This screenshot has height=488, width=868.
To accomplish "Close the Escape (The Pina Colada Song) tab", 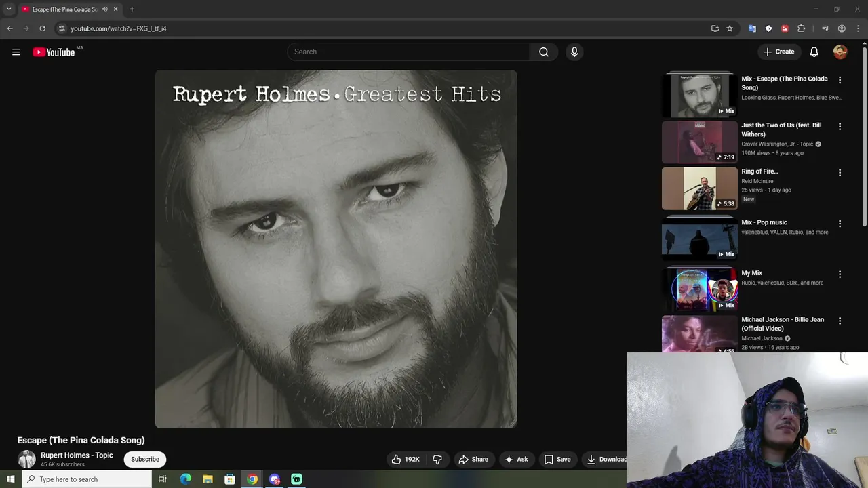I will pos(116,9).
